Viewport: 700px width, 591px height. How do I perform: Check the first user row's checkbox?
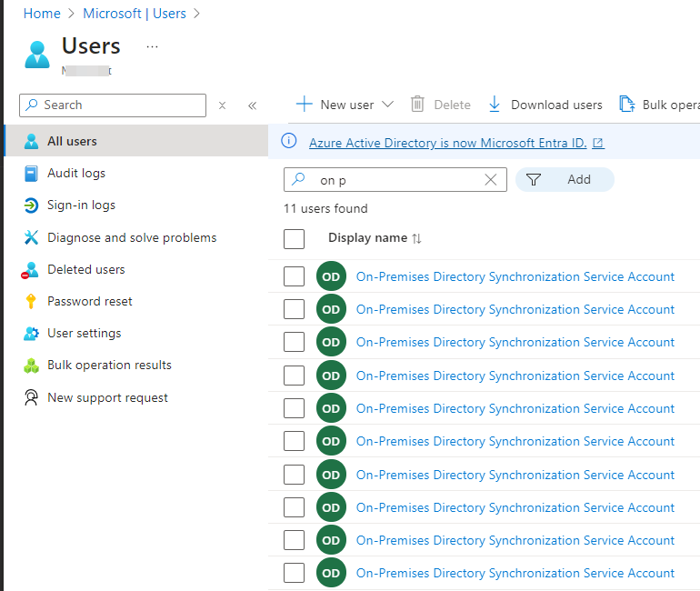pos(295,276)
